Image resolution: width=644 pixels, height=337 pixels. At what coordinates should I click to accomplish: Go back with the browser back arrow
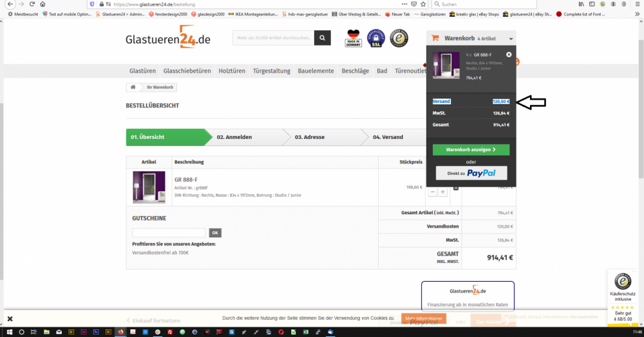[10, 4]
